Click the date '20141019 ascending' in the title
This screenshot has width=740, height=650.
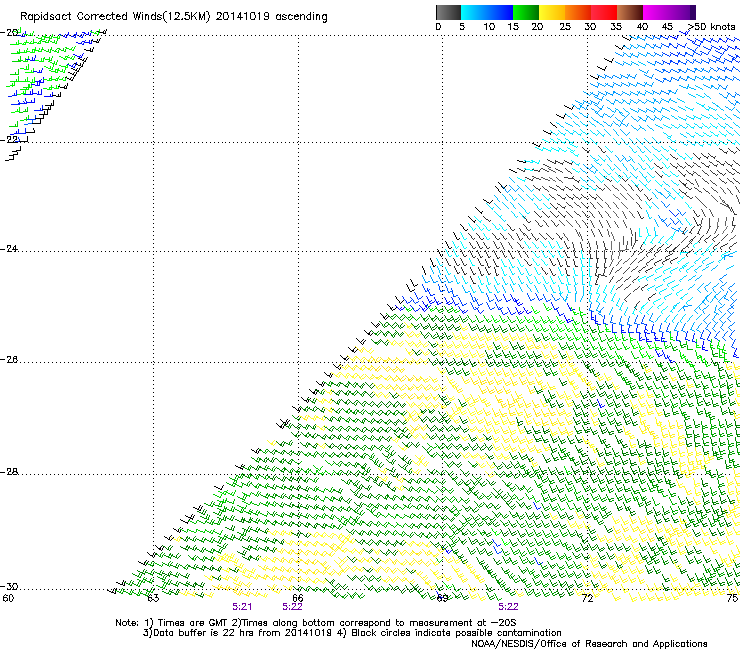pos(272,17)
